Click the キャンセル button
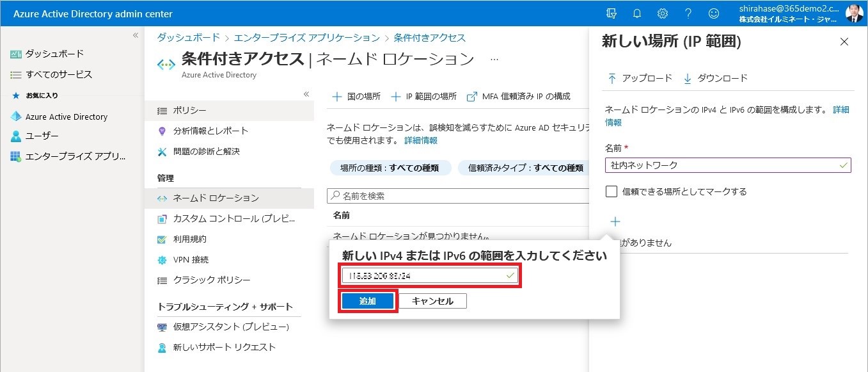The height and width of the screenshot is (372, 868). 432,301
